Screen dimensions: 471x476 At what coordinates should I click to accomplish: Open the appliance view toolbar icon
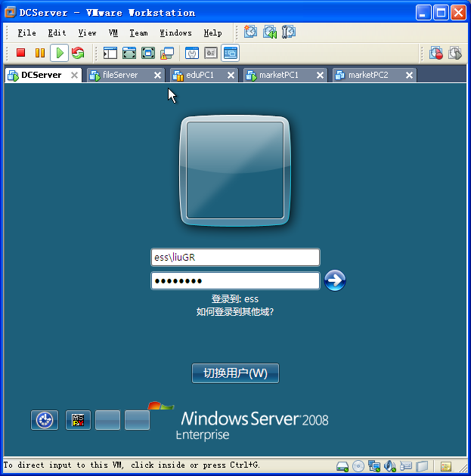(x=211, y=53)
